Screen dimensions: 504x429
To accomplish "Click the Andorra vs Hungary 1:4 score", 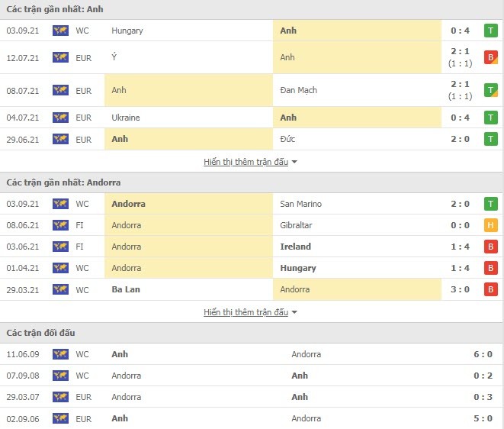I will (x=460, y=268).
